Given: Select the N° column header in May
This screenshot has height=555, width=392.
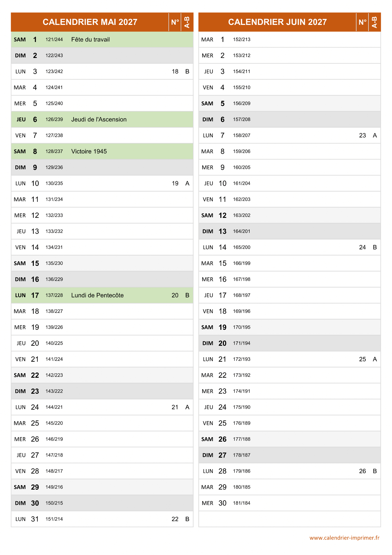Looking at the screenshot, I should coord(175,22).
